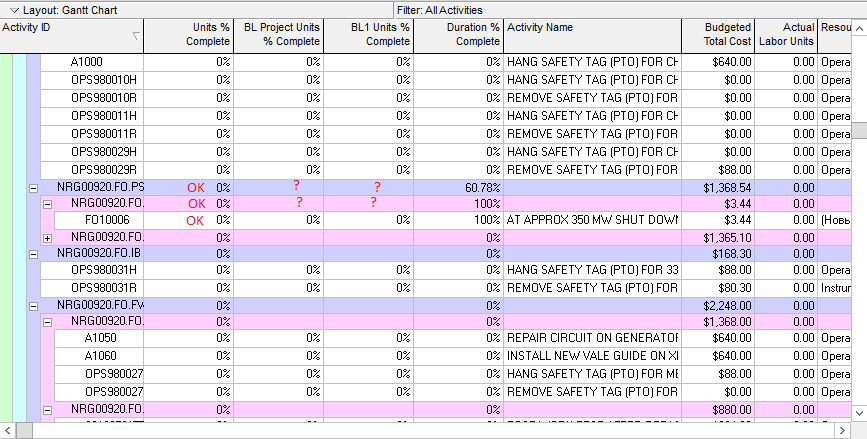Click the Units % Complete column header
This screenshot has width=867, height=439.
coord(189,36)
